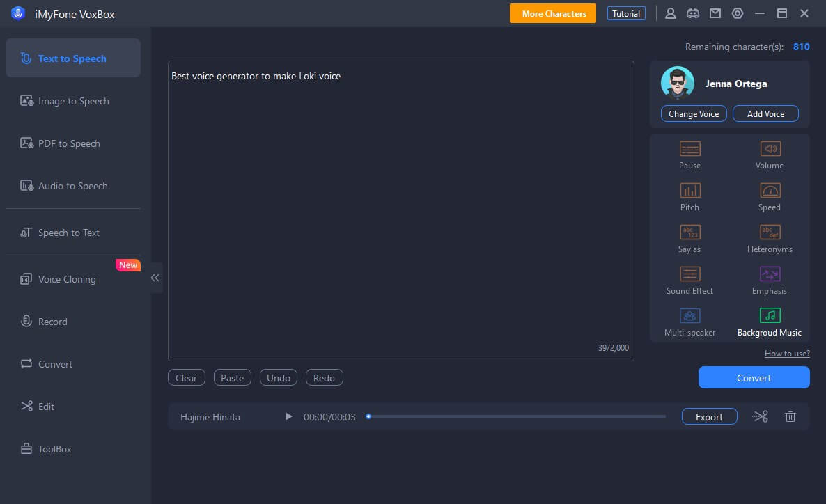Open the Pause insertion tool
The width and height of the screenshot is (826, 504).
point(689,155)
